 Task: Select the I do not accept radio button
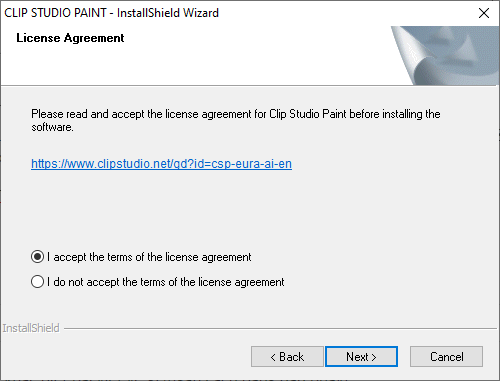point(37,282)
